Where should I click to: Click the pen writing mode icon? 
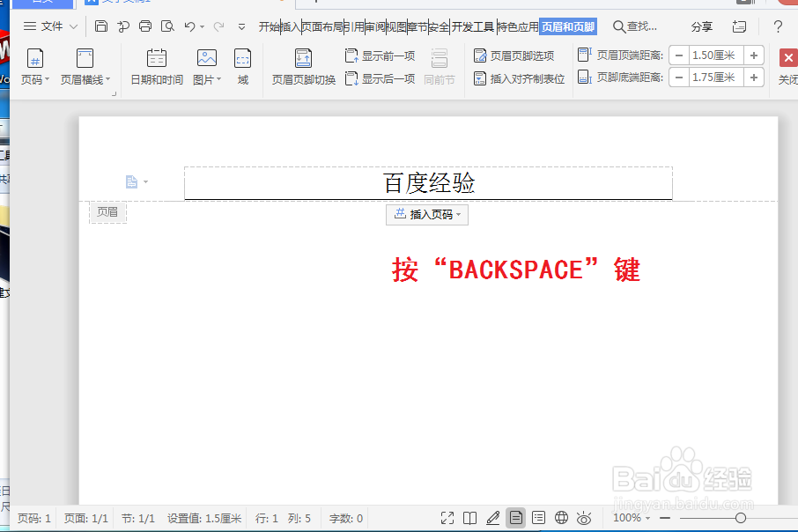492,518
